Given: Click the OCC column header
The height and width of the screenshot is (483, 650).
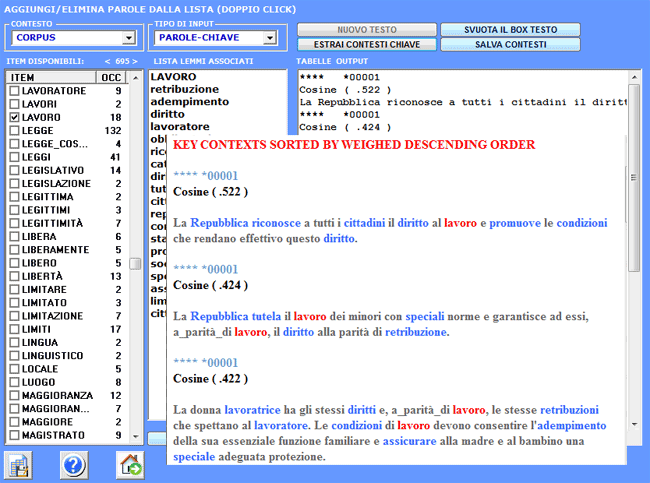Looking at the screenshot, I should (x=111, y=78).
